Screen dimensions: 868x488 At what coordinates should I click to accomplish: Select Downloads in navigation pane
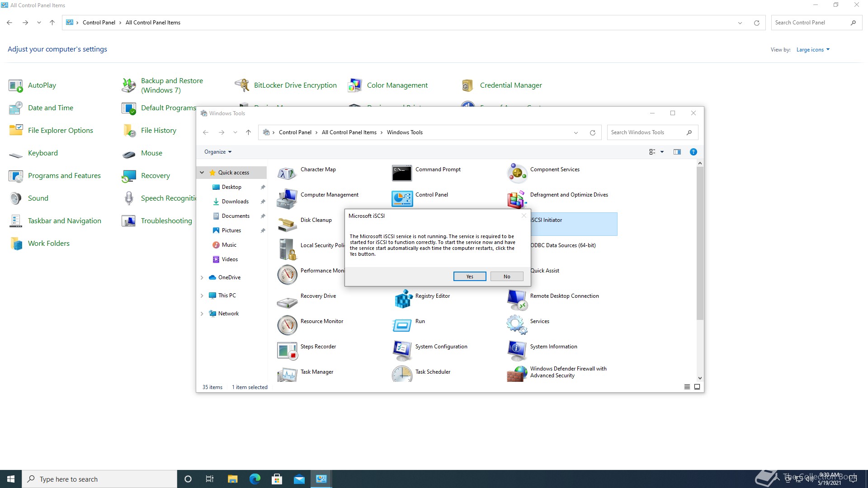(235, 202)
